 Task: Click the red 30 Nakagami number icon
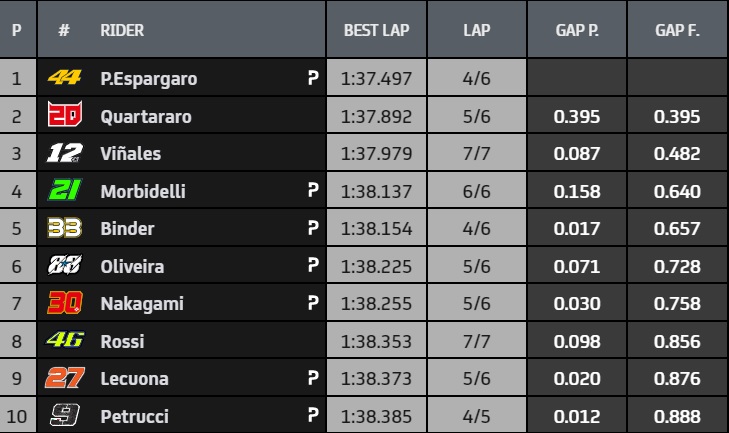(65, 303)
